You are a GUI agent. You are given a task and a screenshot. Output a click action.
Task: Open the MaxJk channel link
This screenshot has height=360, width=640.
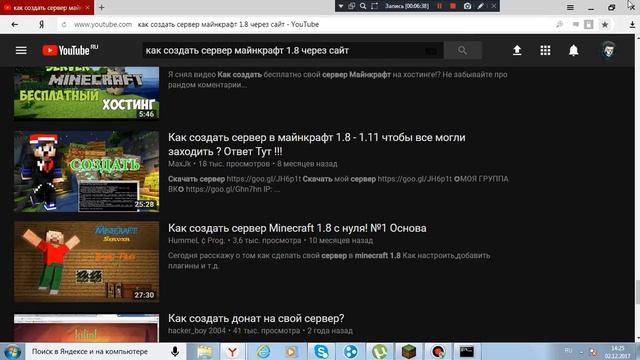pyautogui.click(x=180, y=164)
